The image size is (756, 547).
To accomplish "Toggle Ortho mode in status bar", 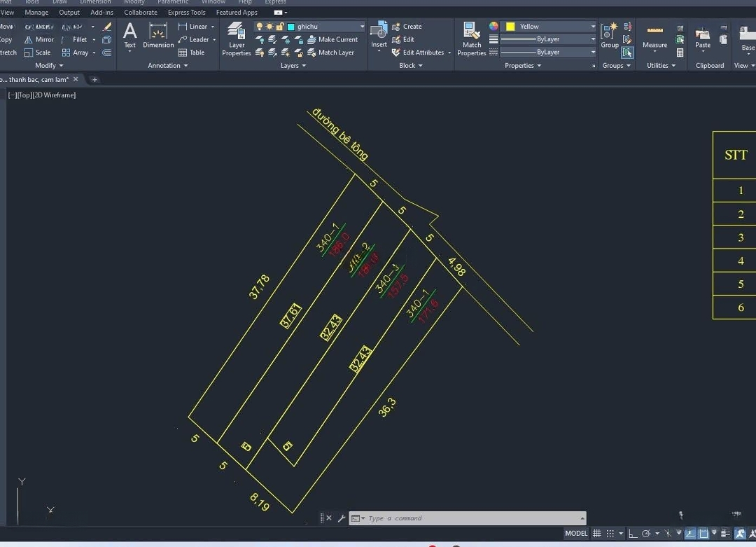I will coord(633,534).
